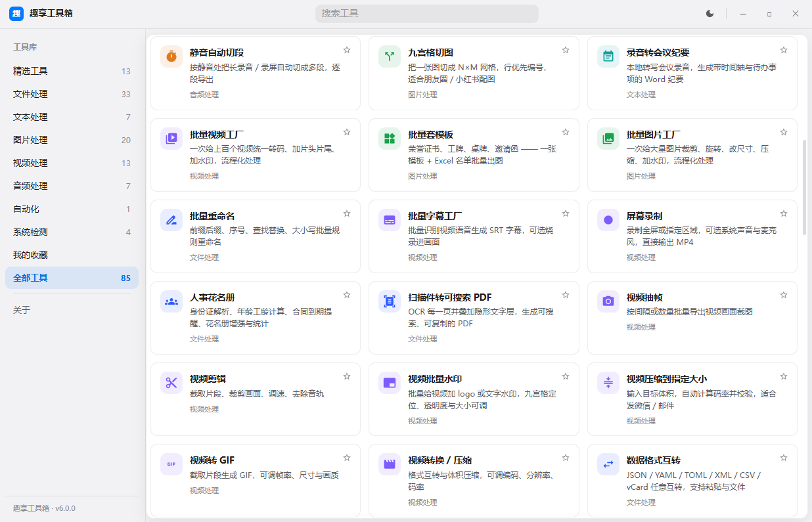Open the 静音自动切段 tool icon
812x522 pixels.
[171, 56]
